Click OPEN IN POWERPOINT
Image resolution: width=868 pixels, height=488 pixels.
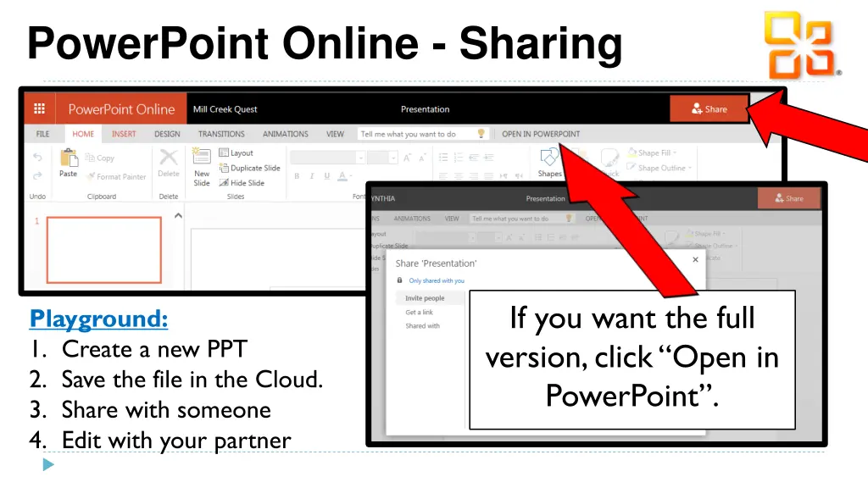541,134
